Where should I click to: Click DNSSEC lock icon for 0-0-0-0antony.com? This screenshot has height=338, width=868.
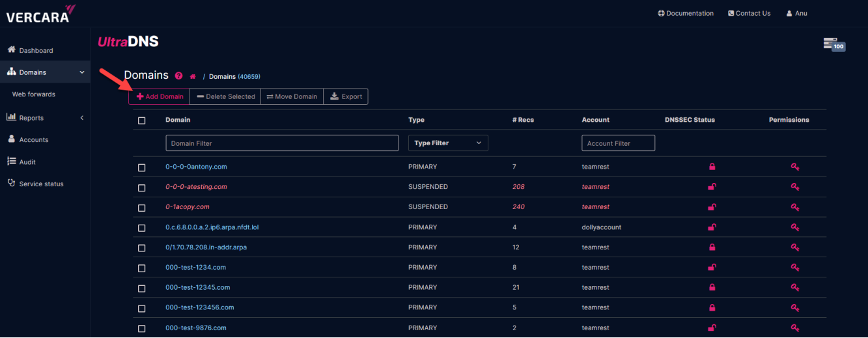(x=712, y=167)
